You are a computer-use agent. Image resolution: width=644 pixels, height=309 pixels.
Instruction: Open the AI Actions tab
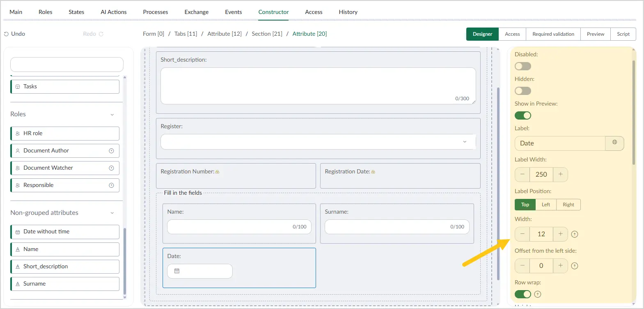click(114, 12)
